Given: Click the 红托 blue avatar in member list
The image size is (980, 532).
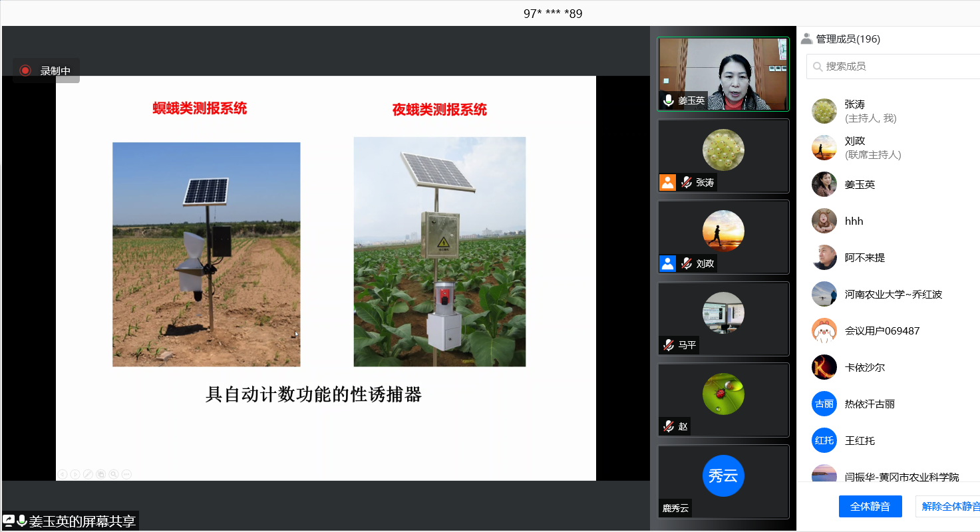Looking at the screenshot, I should (824, 440).
